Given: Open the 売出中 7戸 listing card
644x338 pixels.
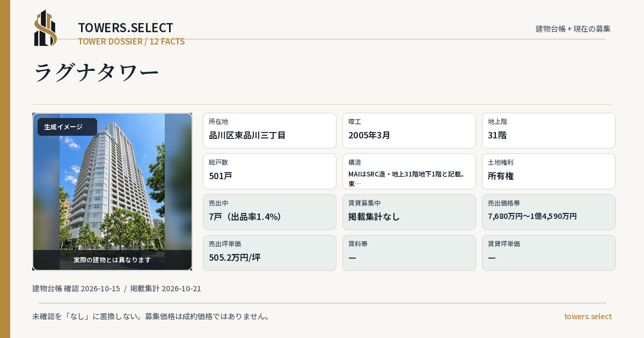Looking at the screenshot, I should pyautogui.click(x=269, y=212).
